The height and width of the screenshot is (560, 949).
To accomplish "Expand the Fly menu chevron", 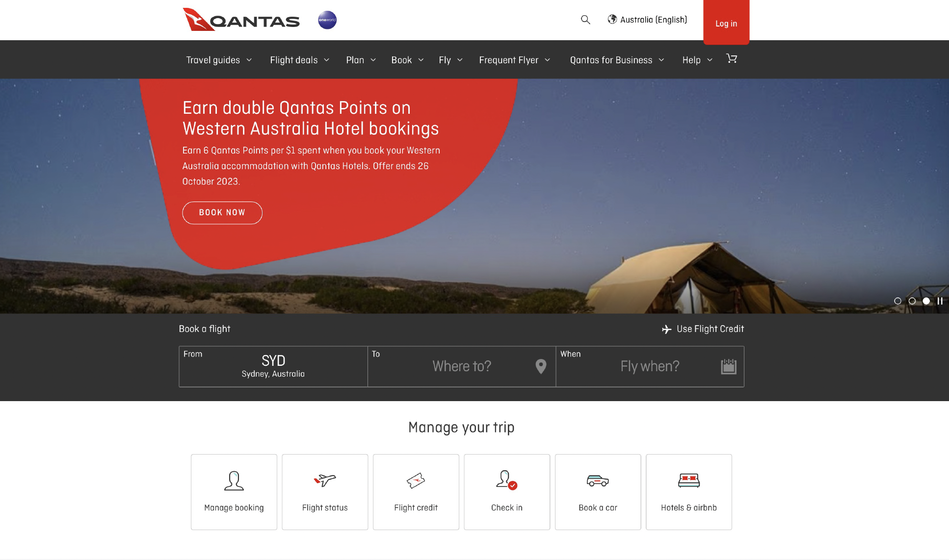I will pos(460,60).
